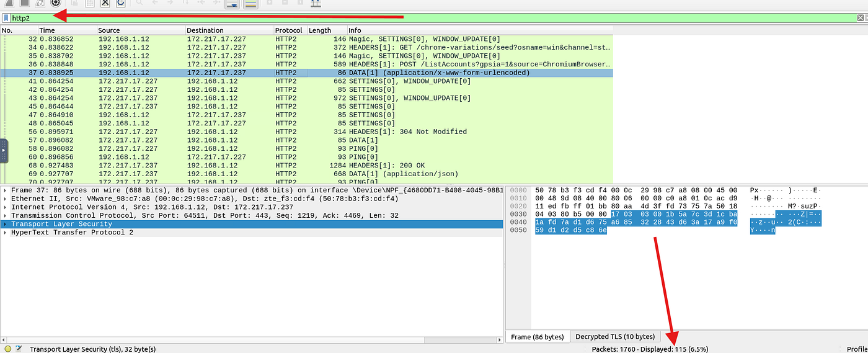The width and height of the screenshot is (868, 353).
Task: Click into the http2 display filter field
Action: coord(434,18)
